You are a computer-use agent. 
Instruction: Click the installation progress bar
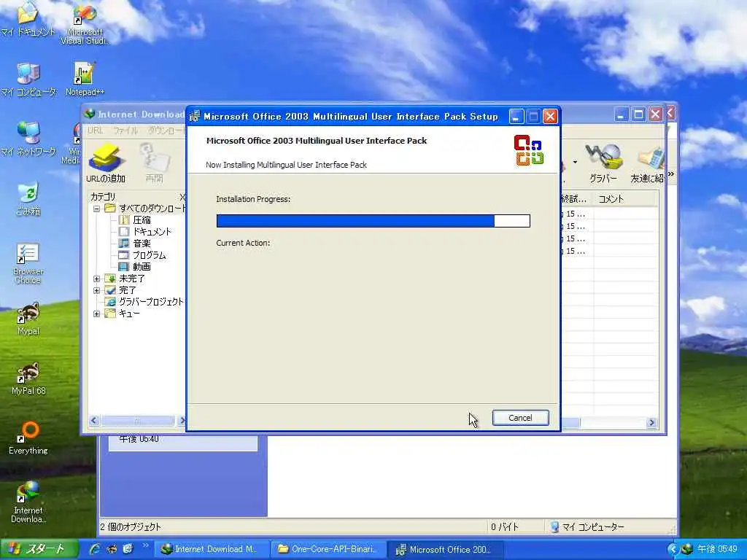coord(373,220)
